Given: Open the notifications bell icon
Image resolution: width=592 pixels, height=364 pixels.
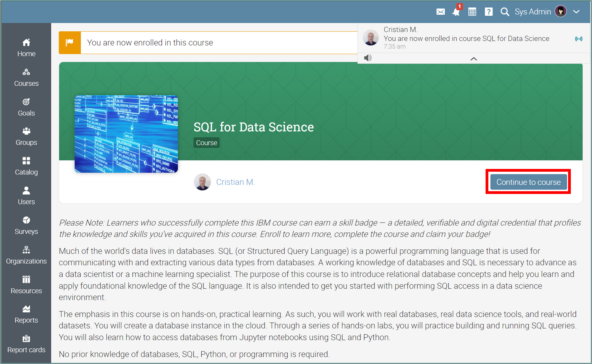Looking at the screenshot, I should click(456, 12).
